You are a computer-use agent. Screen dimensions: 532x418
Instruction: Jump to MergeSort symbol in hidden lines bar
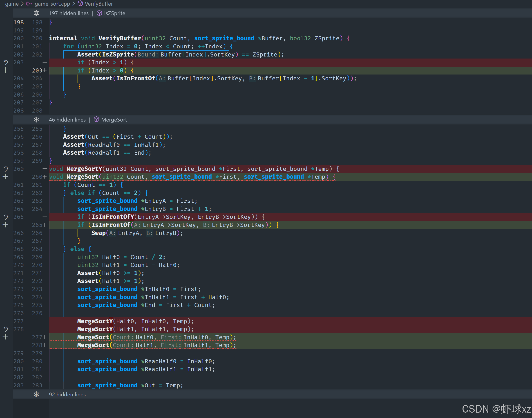(114, 120)
